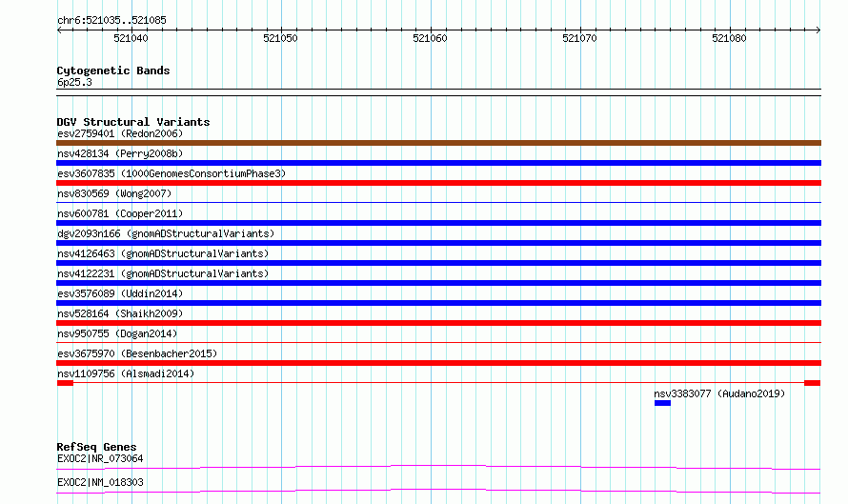Click the RefSeq Genes track title
848x504 pixels.
tap(96, 447)
